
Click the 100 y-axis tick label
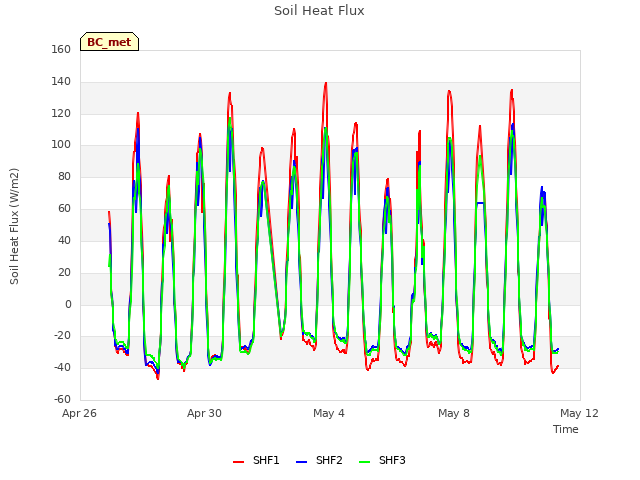click(61, 144)
